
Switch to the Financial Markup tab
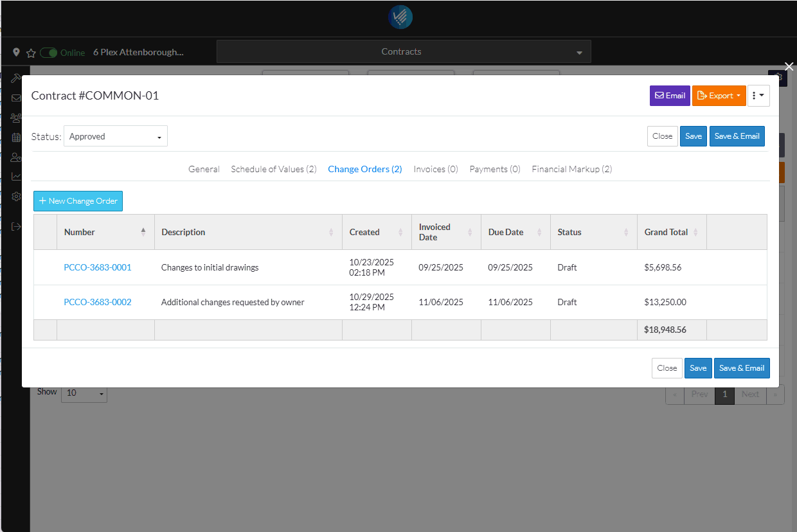click(x=571, y=169)
